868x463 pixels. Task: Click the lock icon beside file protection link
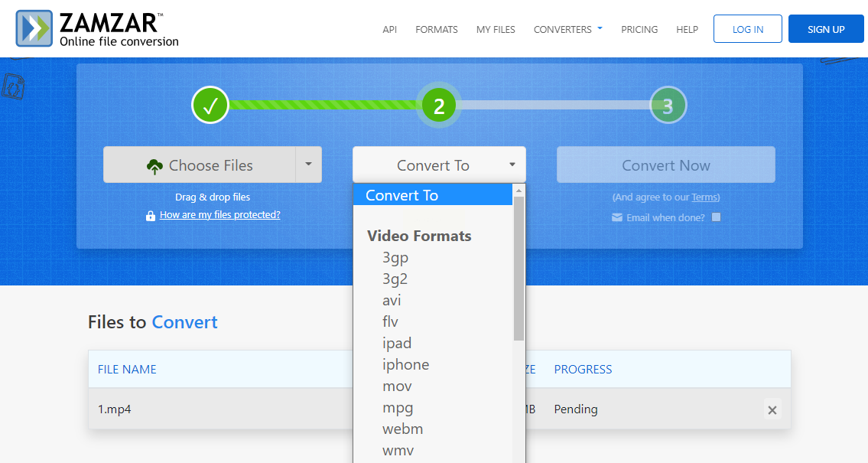[150, 216]
